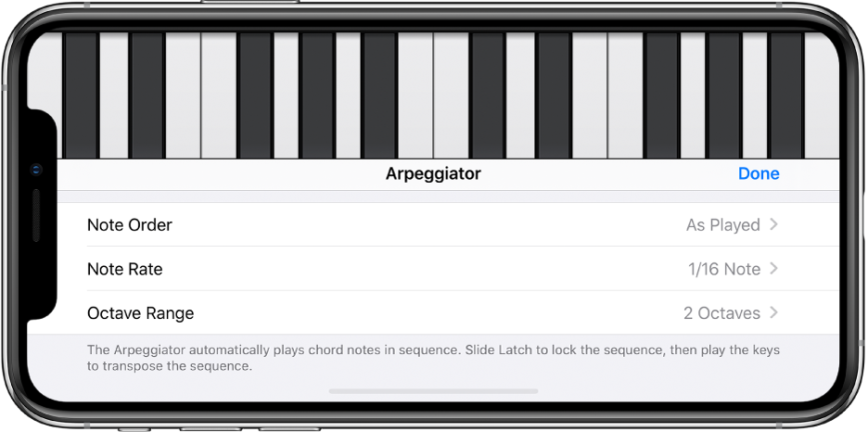
Task: Tap the '2 Octaves' value
Action: [x=721, y=313]
